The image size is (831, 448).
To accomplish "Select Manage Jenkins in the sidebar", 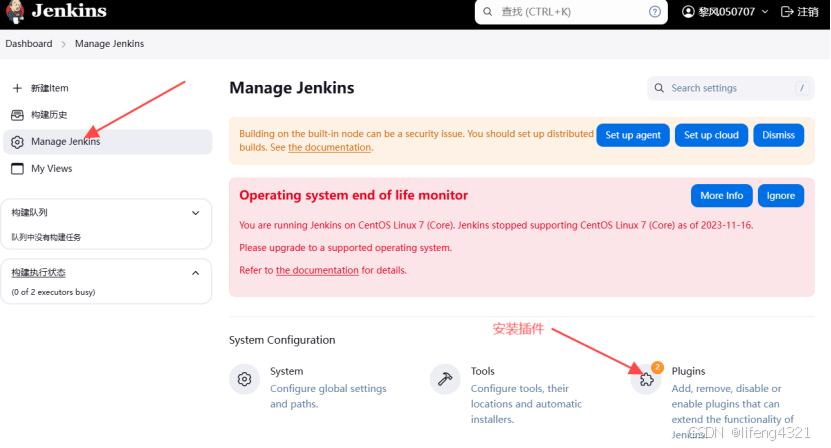I will 108,142.
